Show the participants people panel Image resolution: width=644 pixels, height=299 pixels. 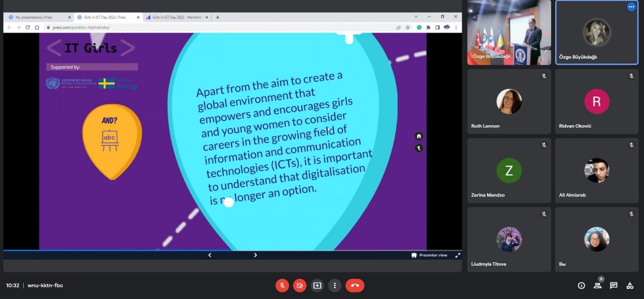(598, 285)
